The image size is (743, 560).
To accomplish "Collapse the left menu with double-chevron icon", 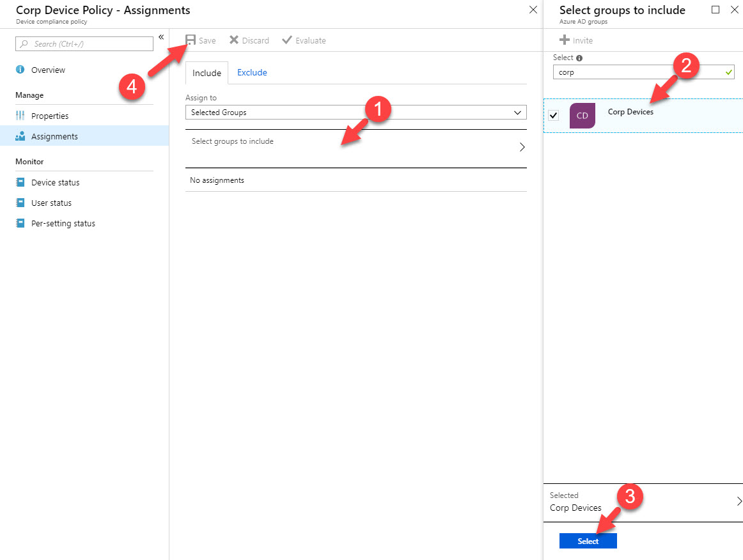I will pos(161,37).
